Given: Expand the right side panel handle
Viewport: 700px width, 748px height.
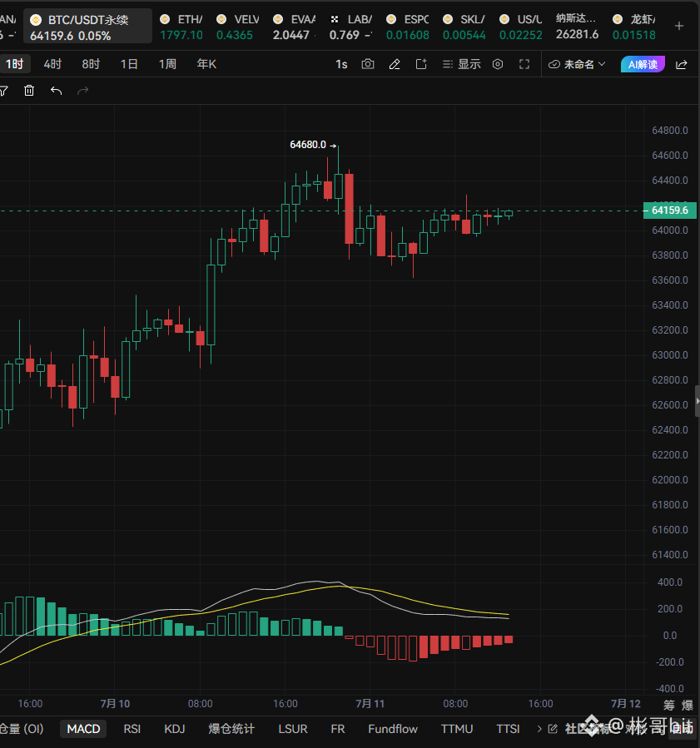Looking at the screenshot, I should tap(698, 401).
